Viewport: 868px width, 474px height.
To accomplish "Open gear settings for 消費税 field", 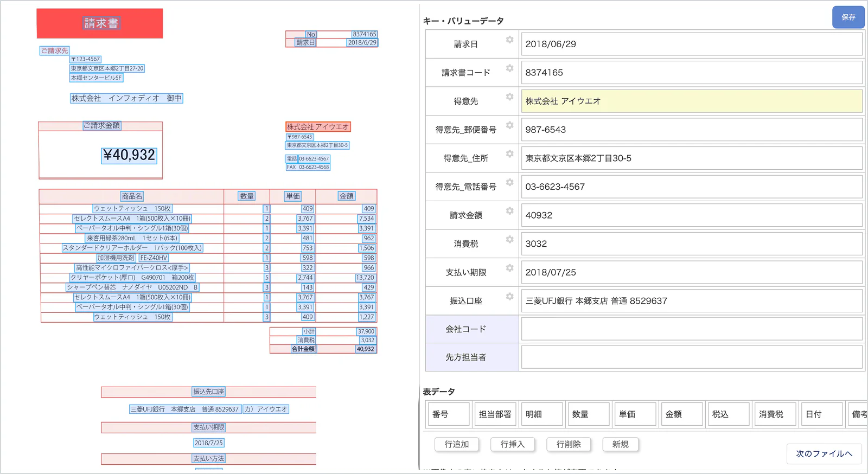I will pyautogui.click(x=509, y=239).
